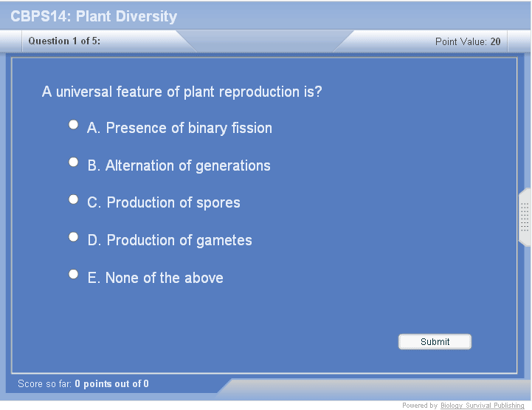Click the 'Score so far' status text

tap(45, 384)
